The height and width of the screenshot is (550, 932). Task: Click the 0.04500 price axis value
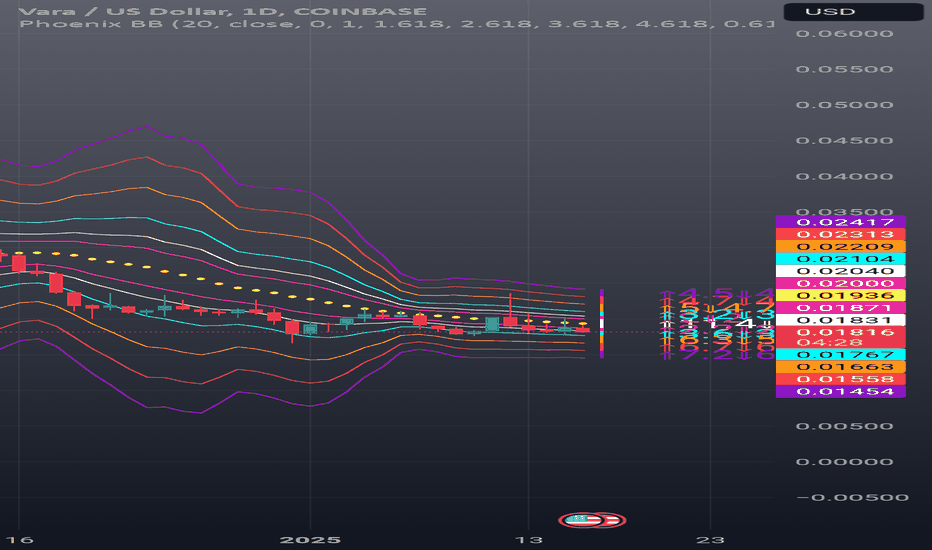[844, 140]
